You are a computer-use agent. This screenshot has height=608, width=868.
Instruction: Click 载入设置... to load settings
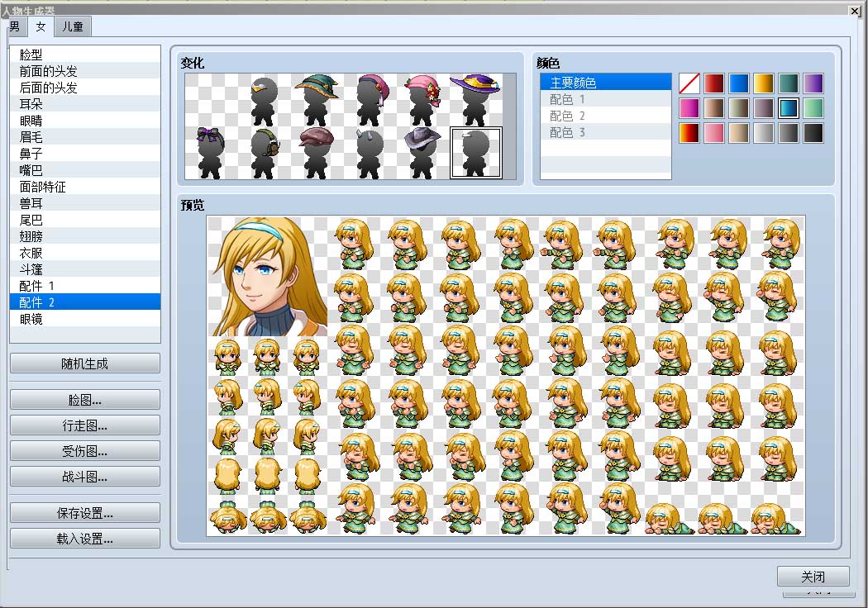[84, 539]
